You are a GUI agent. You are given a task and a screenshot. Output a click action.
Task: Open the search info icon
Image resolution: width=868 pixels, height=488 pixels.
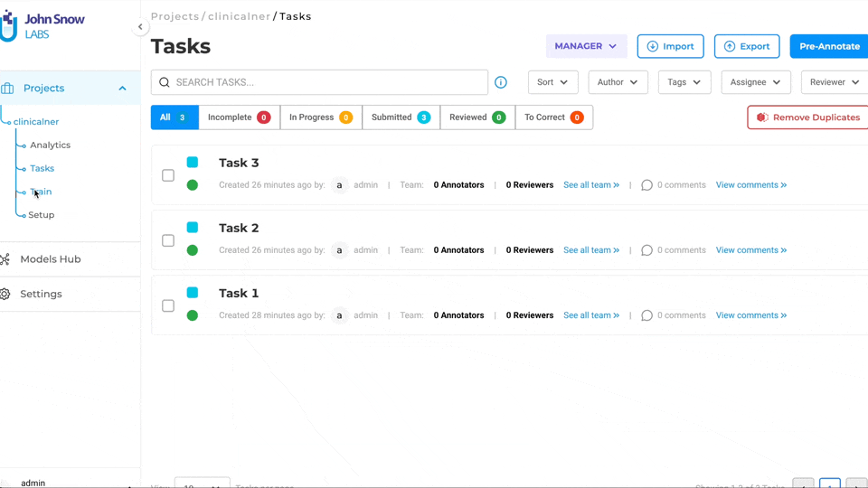pyautogui.click(x=500, y=82)
